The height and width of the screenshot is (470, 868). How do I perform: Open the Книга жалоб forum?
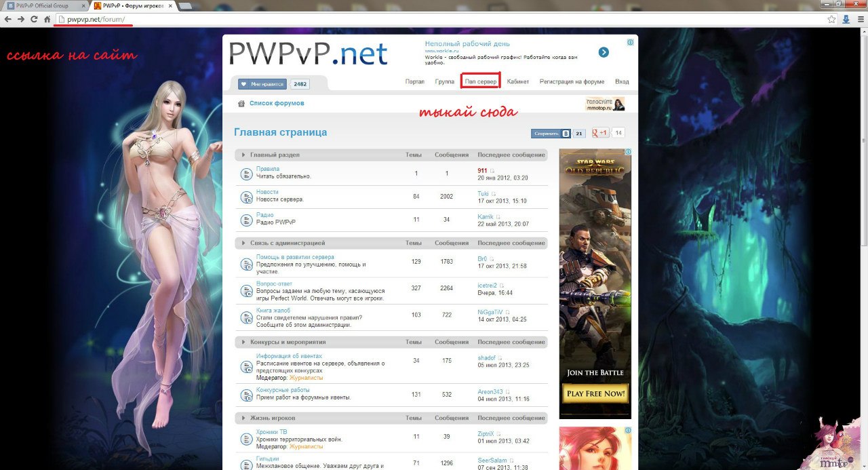tap(273, 311)
